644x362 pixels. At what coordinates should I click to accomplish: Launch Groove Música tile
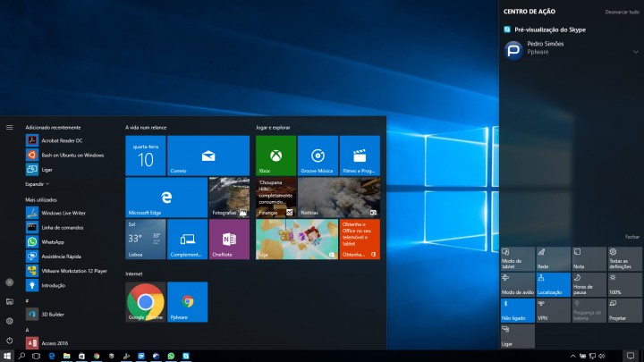point(318,156)
